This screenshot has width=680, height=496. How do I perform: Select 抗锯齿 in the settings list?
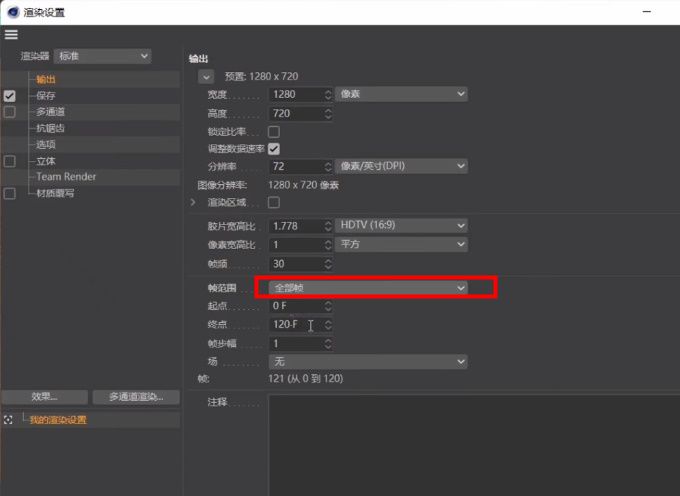[x=50, y=128]
